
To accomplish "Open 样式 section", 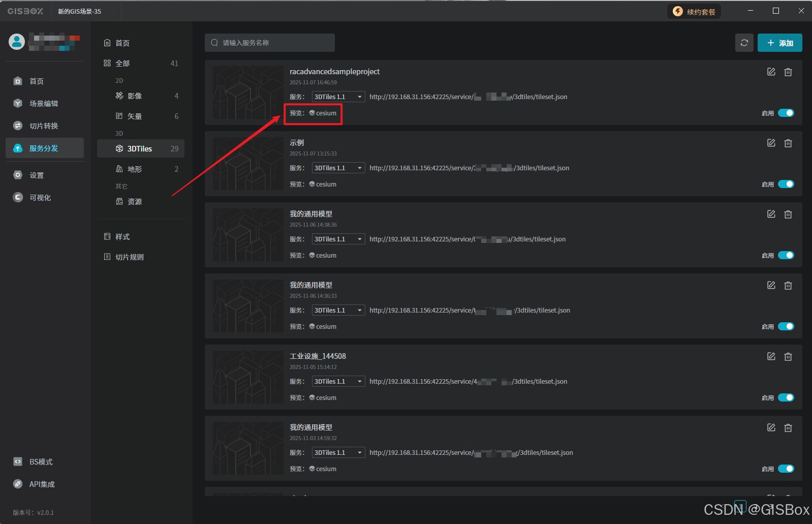I will point(141,237).
